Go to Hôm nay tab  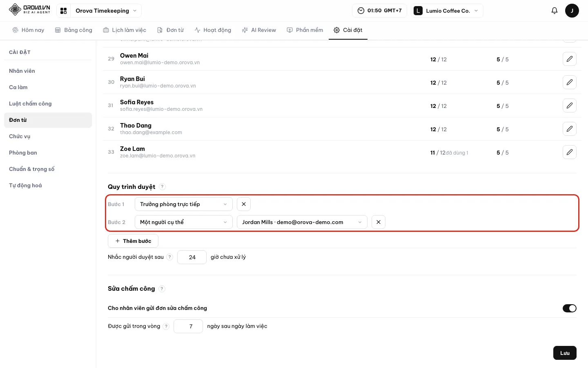28,30
